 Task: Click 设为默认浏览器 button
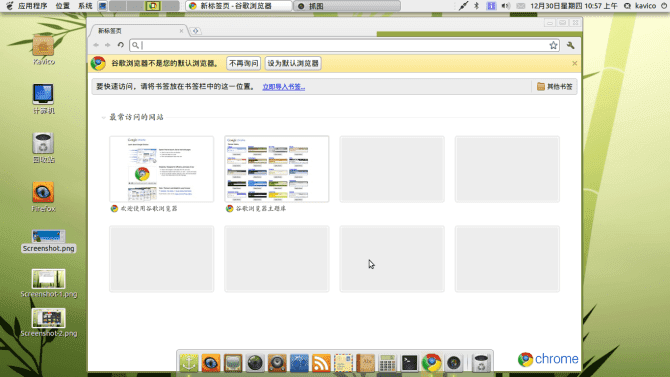point(293,63)
